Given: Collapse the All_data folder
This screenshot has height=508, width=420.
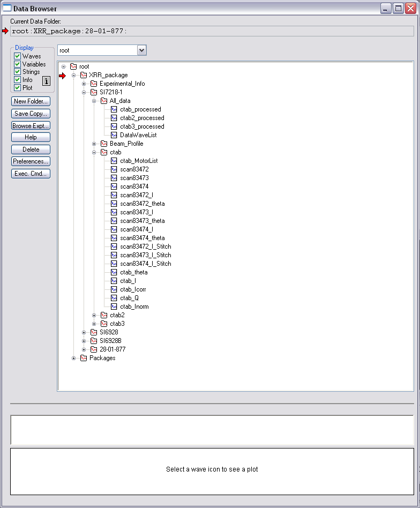Looking at the screenshot, I should (94, 101).
